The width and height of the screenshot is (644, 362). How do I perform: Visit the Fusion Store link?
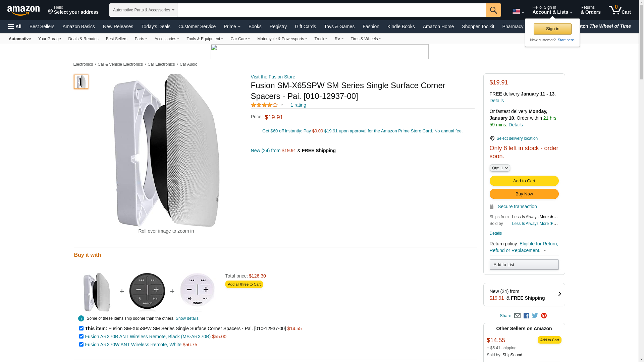(x=273, y=77)
